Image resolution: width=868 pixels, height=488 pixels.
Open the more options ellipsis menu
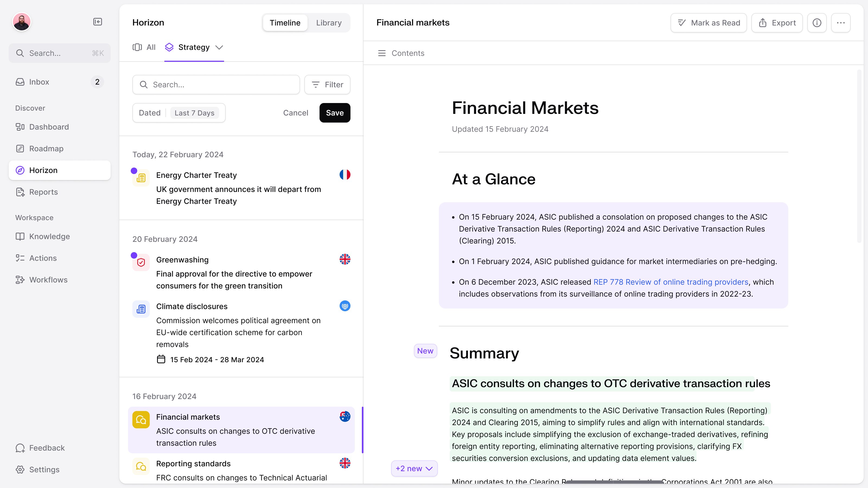841,23
